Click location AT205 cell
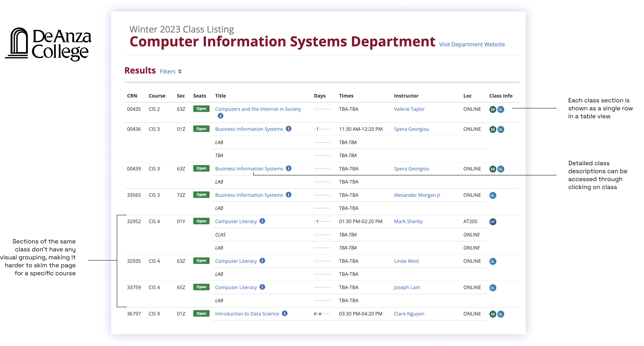644x346 pixels. tap(470, 221)
